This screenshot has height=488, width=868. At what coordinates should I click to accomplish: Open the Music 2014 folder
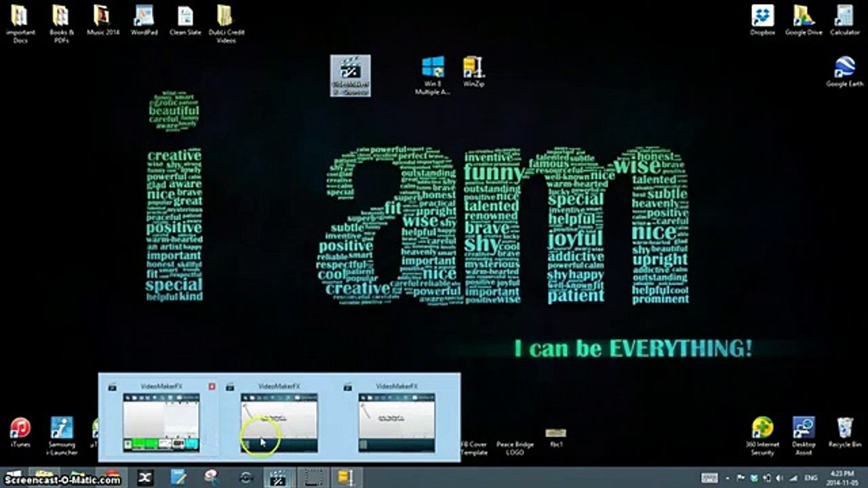[x=102, y=20]
